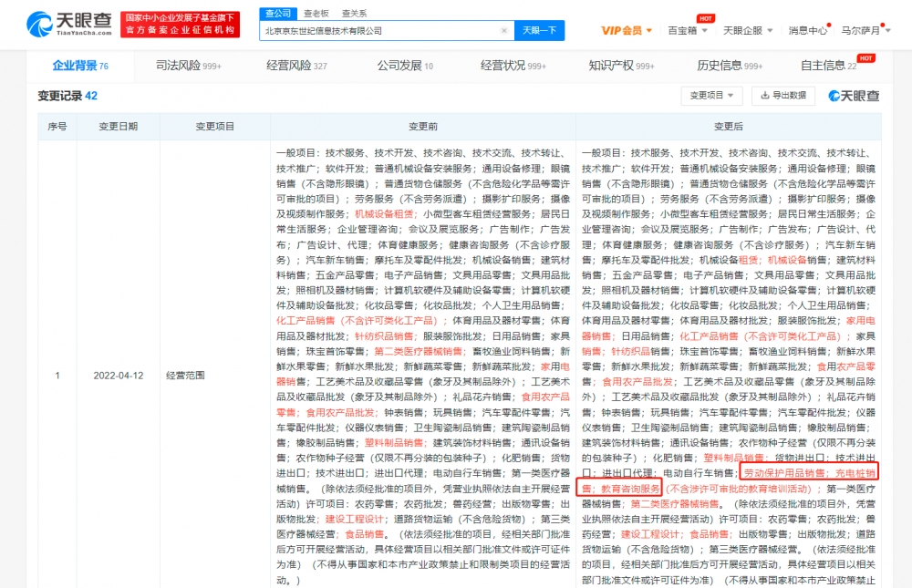Open the 变更项目 filter dropdown
This screenshot has height=588, width=912.
point(711,96)
